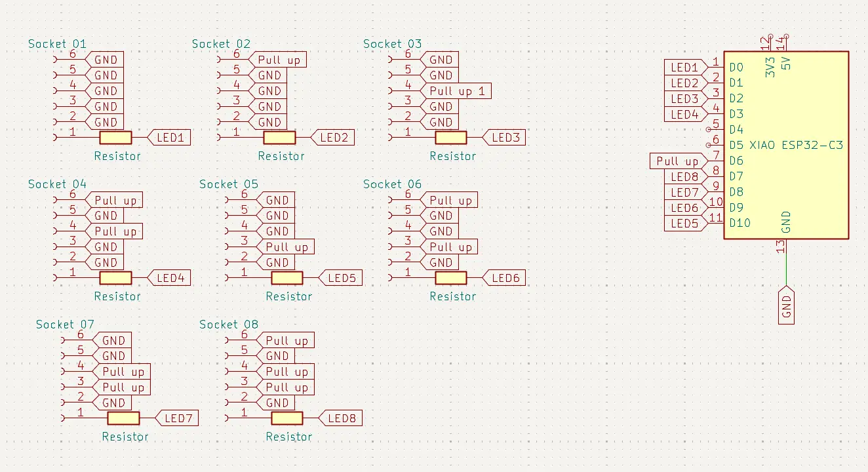868x472 pixels.
Task: Select the resistor symbol under Socket 05
Action: tap(287, 278)
